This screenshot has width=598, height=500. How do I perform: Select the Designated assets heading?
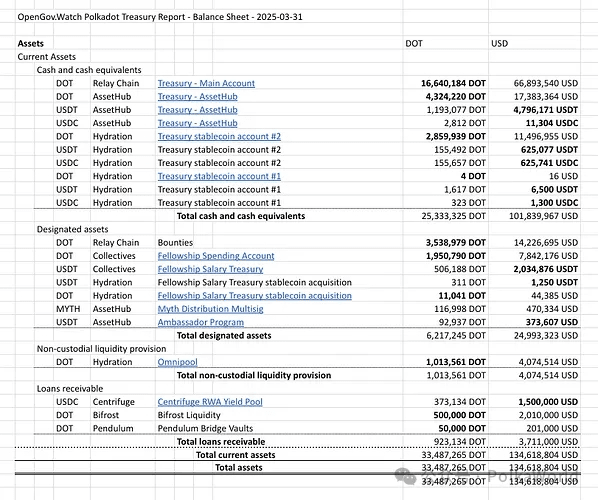tap(72, 229)
